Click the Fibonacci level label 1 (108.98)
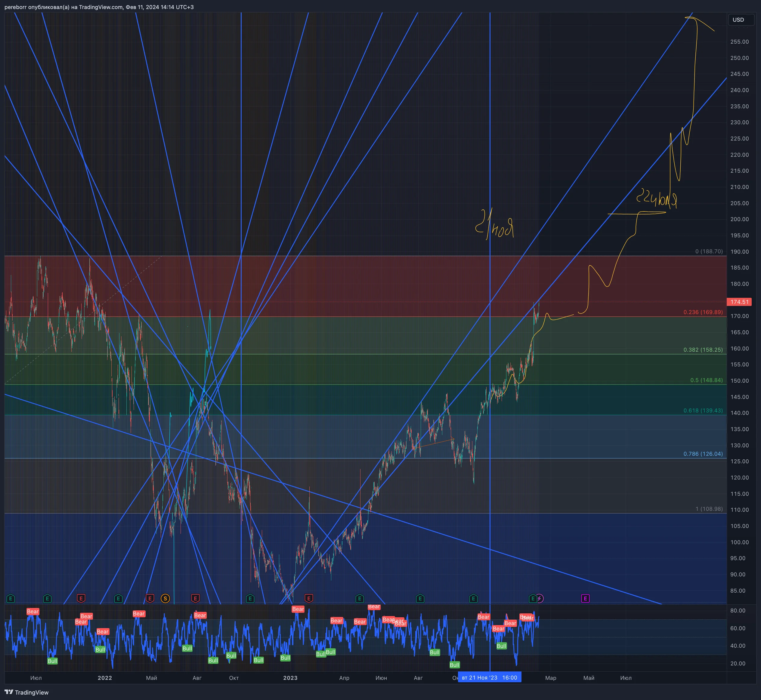Viewport: 761px width, 700px height. [x=709, y=509]
